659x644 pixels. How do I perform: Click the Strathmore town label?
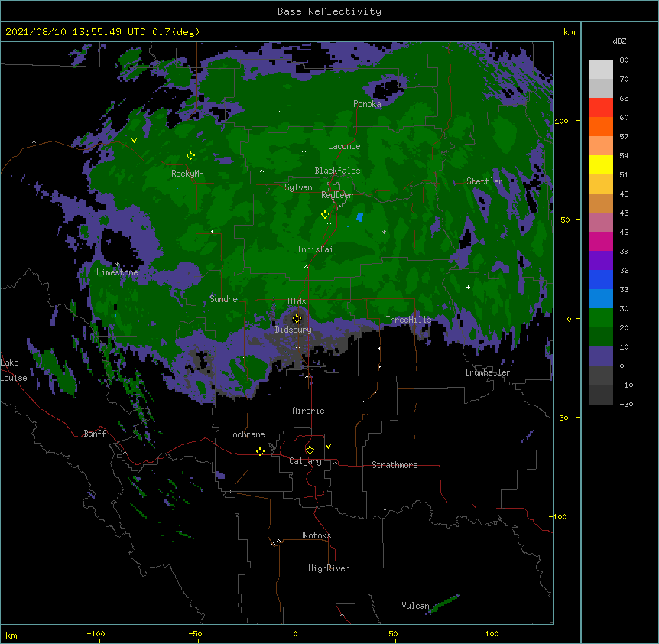coord(394,465)
